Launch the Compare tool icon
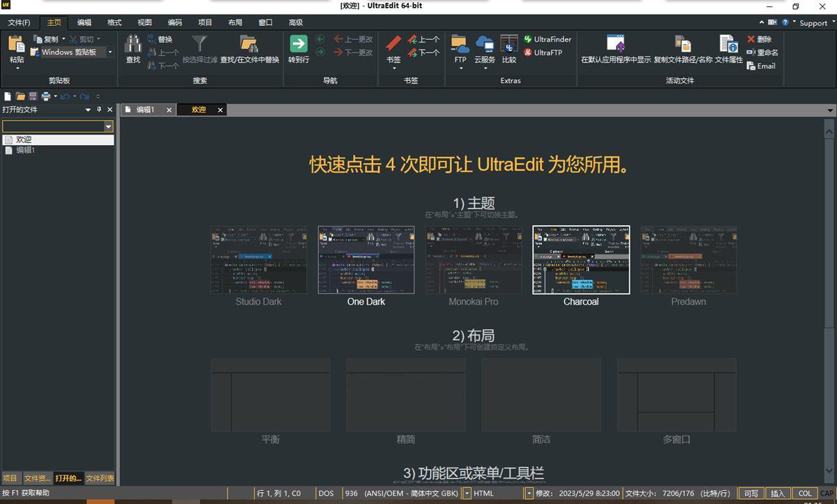Screen dimensions: 837x504 (509, 45)
